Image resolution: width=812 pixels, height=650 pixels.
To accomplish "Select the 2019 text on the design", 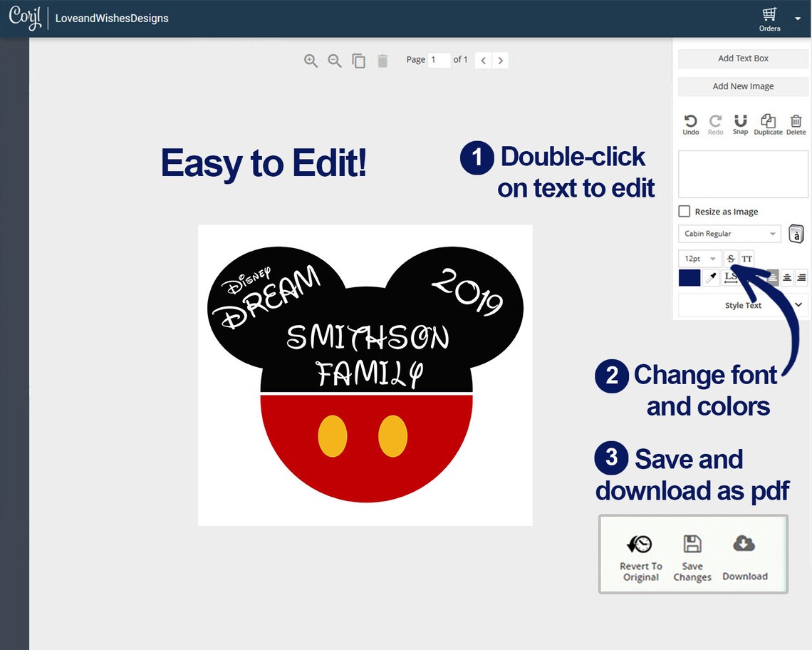I will pyautogui.click(x=467, y=291).
